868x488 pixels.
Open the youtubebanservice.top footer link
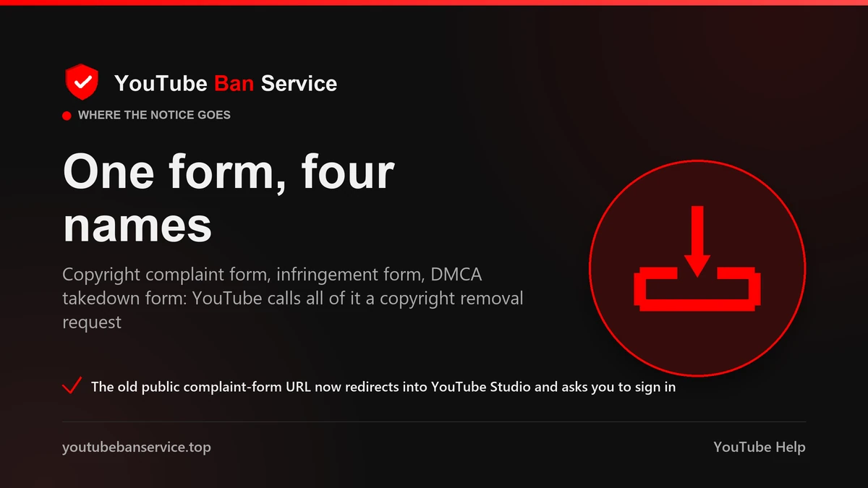(137, 447)
